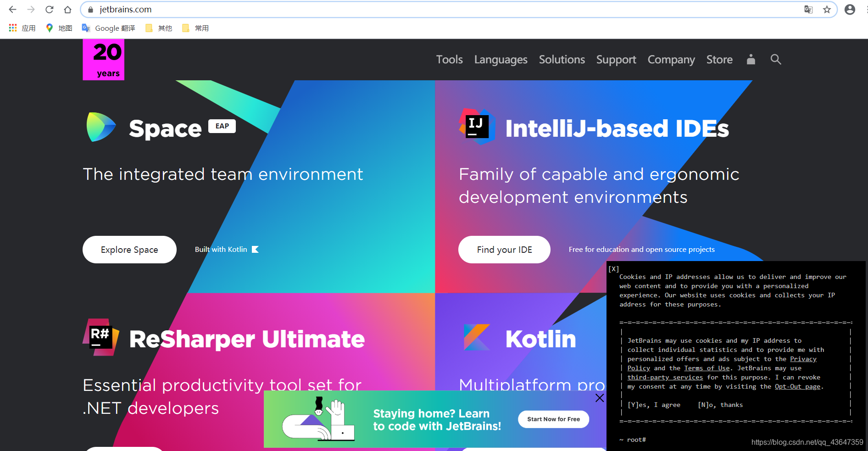
Task: Open the 其他 bookmarks folder
Action: (x=159, y=28)
